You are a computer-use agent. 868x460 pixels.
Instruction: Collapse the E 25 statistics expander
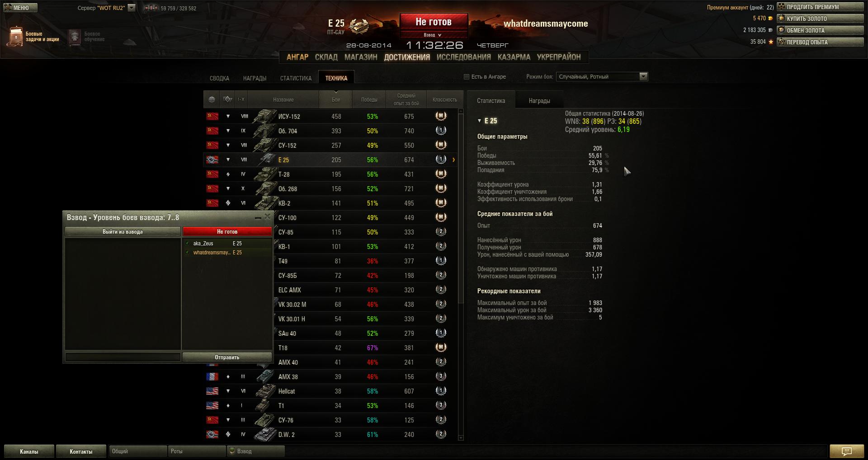point(479,121)
